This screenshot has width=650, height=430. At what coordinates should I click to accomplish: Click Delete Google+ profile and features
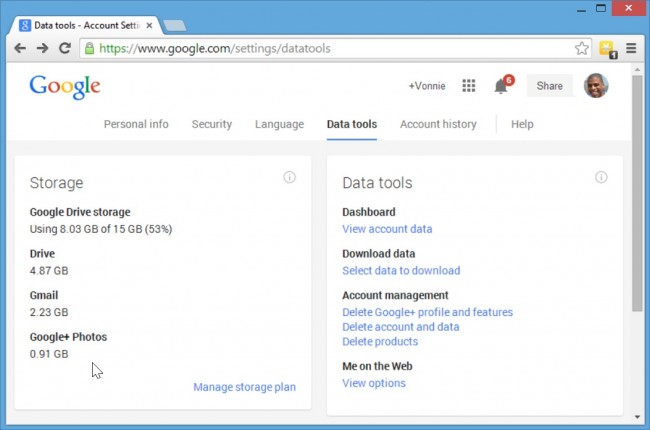427,312
